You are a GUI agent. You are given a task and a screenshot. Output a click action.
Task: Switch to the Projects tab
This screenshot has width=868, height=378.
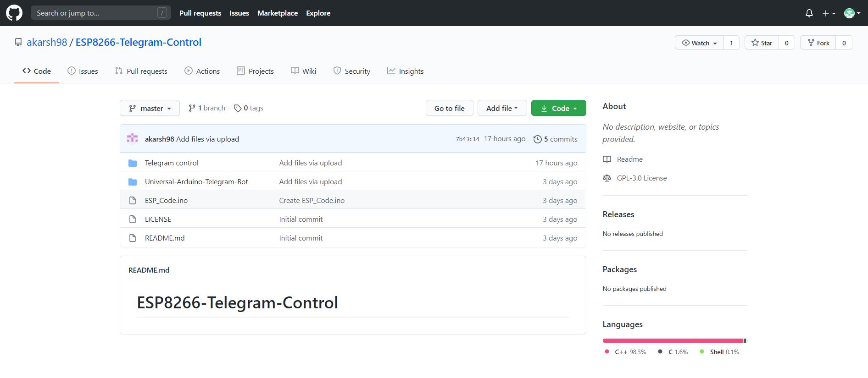[255, 71]
